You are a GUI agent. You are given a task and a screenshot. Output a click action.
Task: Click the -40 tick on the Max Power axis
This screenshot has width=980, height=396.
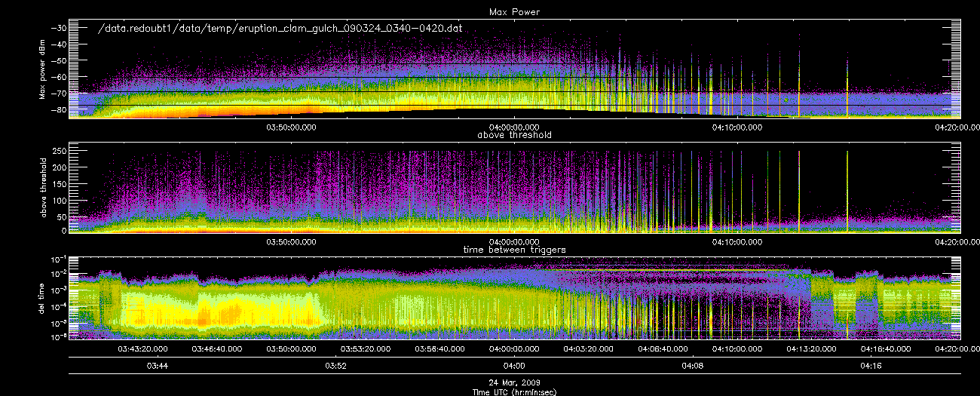pyautogui.click(x=60, y=44)
